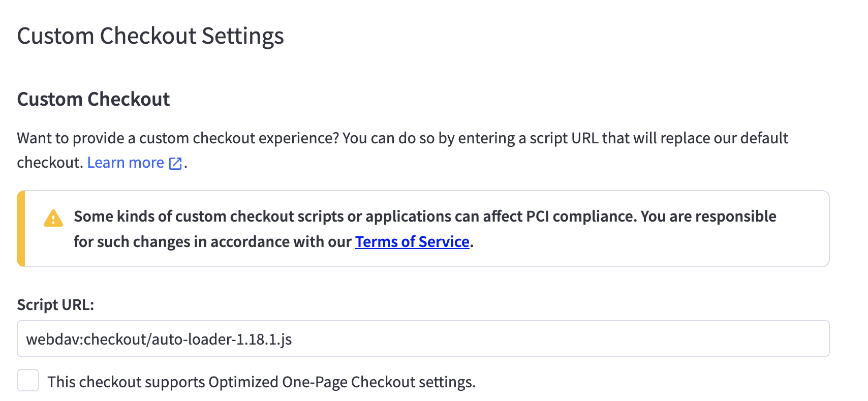
Task: Click the 'Some kinds of custom checkout scripts' text
Action: click(x=209, y=217)
